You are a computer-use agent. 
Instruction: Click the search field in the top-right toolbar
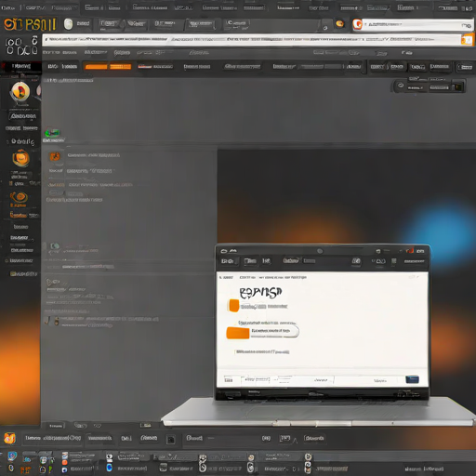pos(417,24)
